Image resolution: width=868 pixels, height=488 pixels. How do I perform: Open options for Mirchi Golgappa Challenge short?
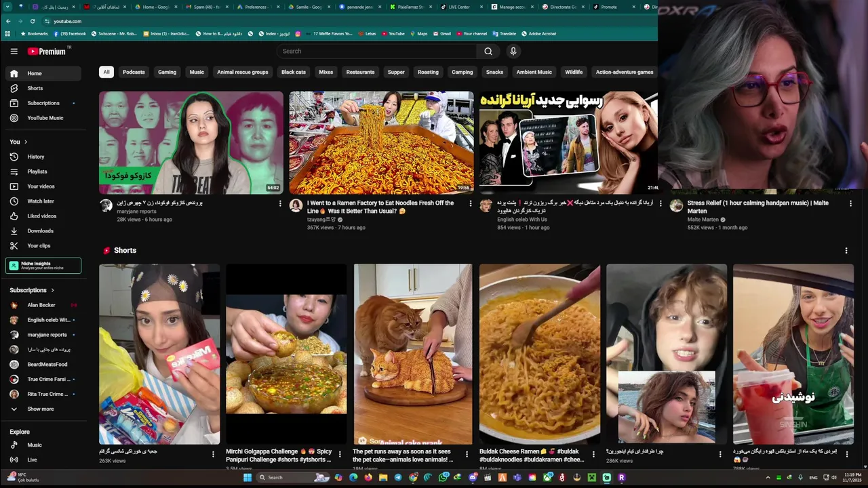click(x=340, y=454)
